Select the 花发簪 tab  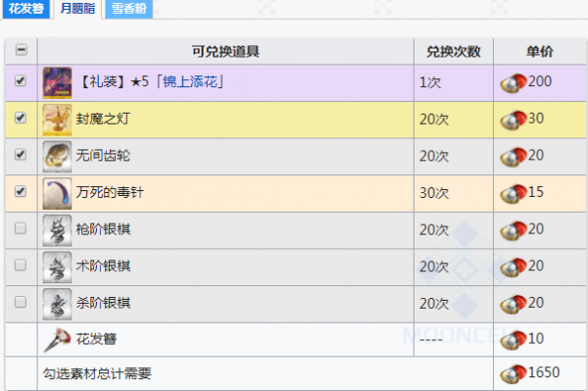click(x=25, y=8)
